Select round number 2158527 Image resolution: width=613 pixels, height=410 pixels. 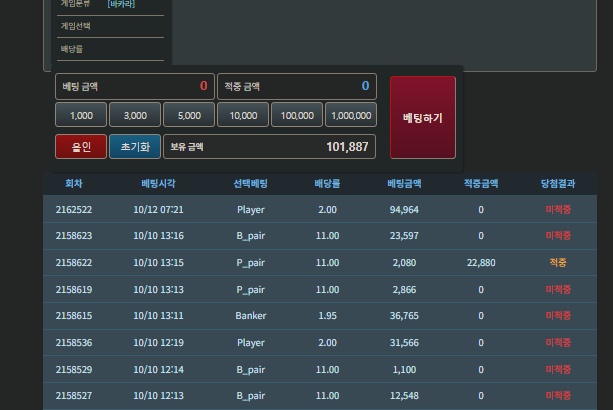pyautogui.click(x=73, y=396)
